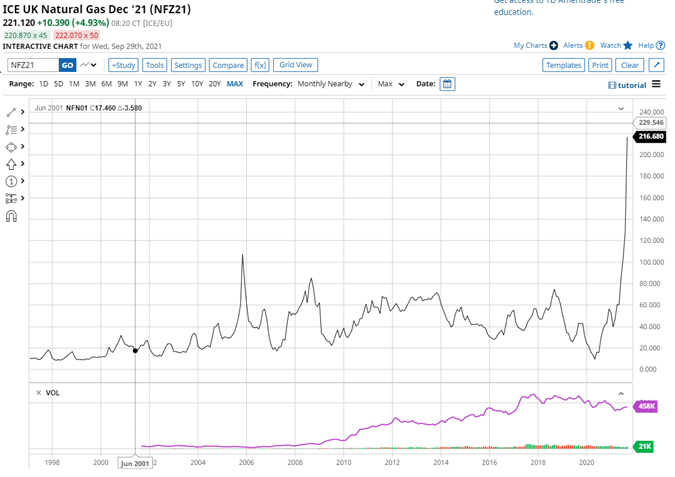
Task: Open the date picker calendar icon
Action: (447, 84)
